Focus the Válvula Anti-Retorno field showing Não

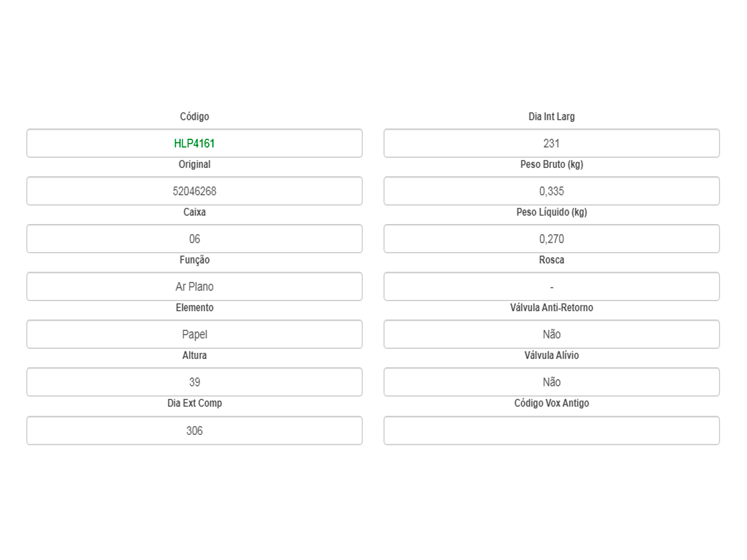tap(552, 335)
